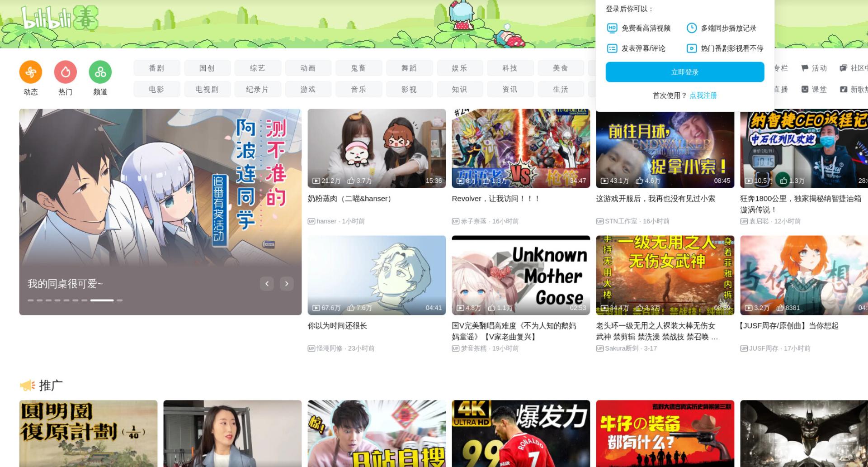Screen dimensions: 868x467
Task: Open 老头环一级无用之人 video title
Action: coord(657,331)
